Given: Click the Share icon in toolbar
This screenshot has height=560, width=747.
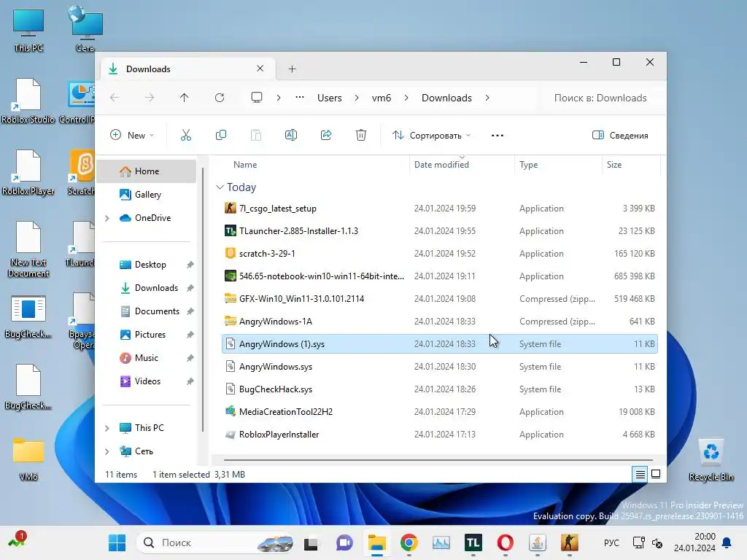Looking at the screenshot, I should point(326,135).
